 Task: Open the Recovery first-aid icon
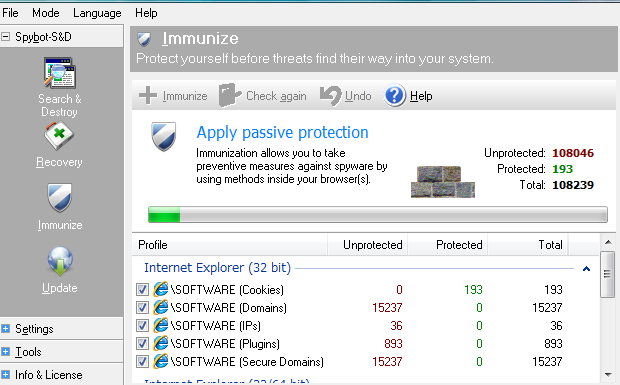click(59, 136)
